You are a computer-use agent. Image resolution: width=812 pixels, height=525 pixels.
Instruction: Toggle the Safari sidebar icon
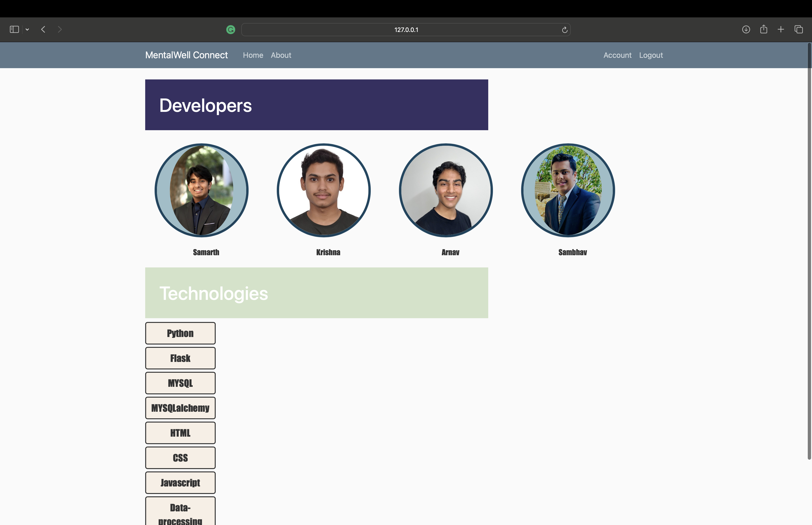click(x=14, y=30)
